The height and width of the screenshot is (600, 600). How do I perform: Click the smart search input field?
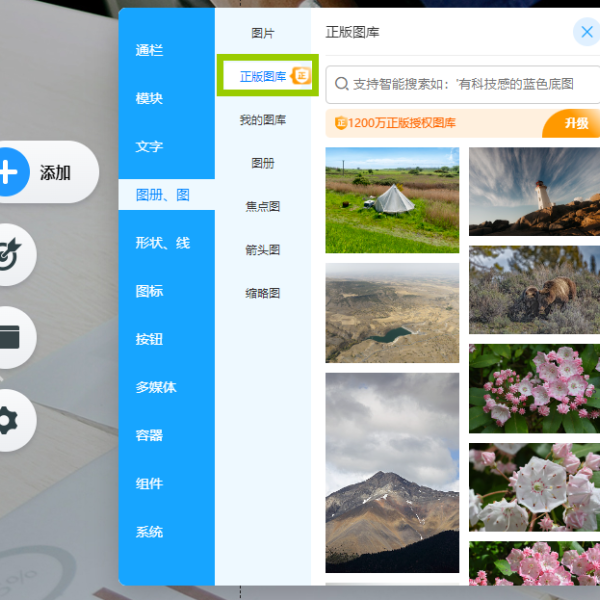pos(463,84)
